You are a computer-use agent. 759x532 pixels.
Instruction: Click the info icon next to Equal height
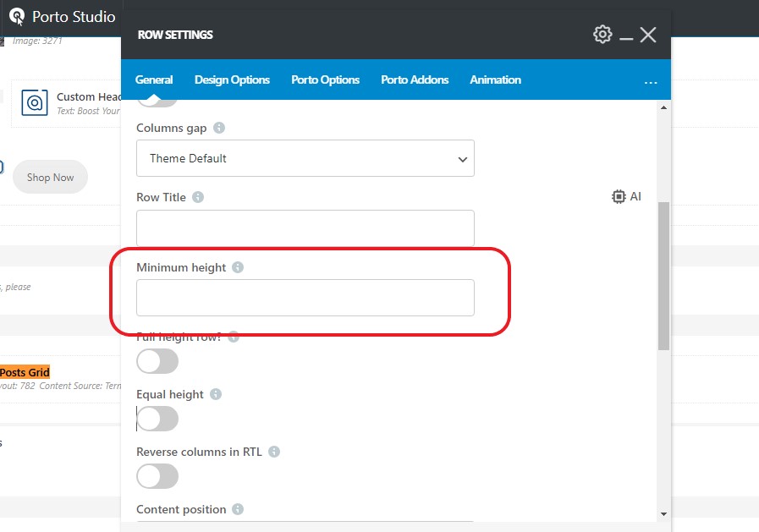pyautogui.click(x=216, y=394)
